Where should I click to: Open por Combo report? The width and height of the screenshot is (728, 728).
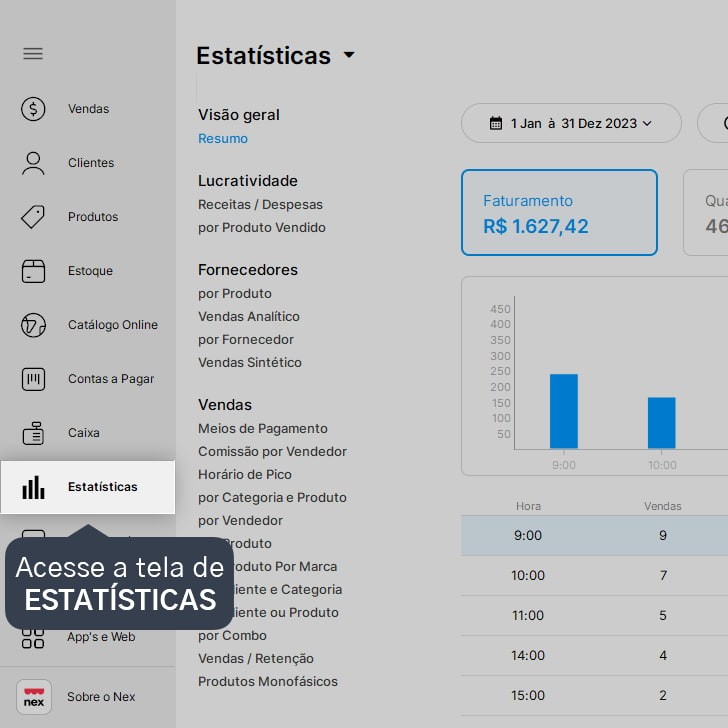tap(233, 636)
